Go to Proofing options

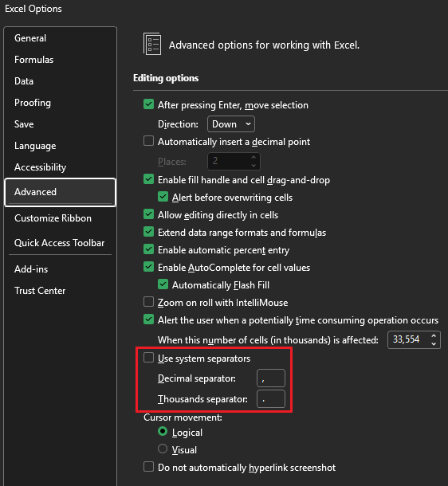coord(33,103)
